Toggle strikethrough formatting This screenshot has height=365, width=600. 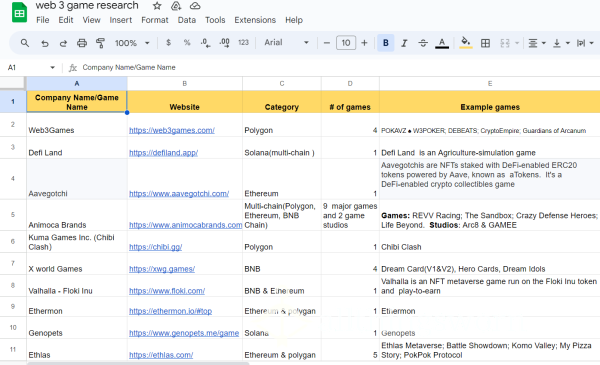click(x=423, y=43)
